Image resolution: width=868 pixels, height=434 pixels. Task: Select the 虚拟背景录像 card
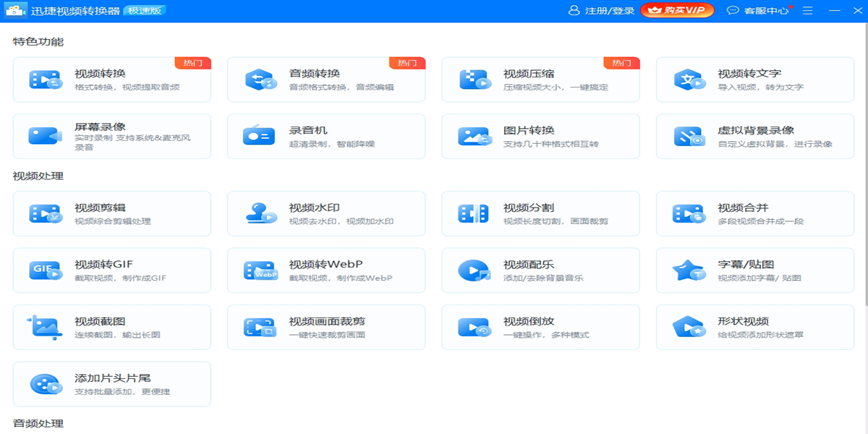pos(754,136)
